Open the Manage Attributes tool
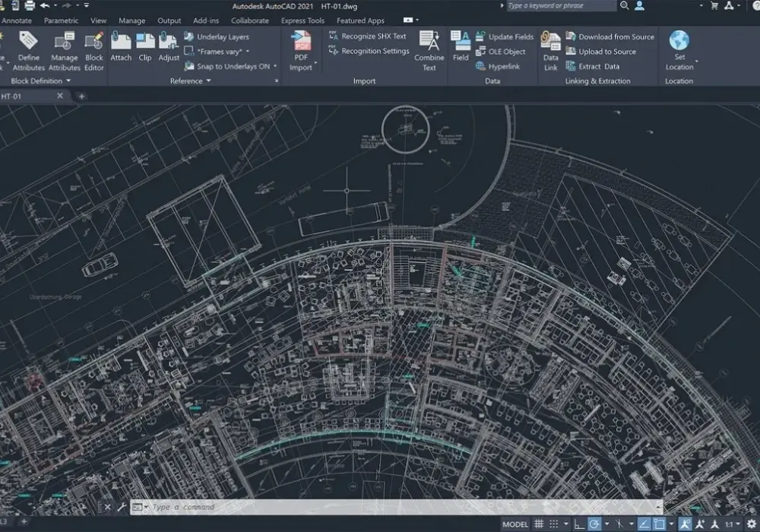This screenshot has width=760, height=532. pyautogui.click(x=64, y=51)
